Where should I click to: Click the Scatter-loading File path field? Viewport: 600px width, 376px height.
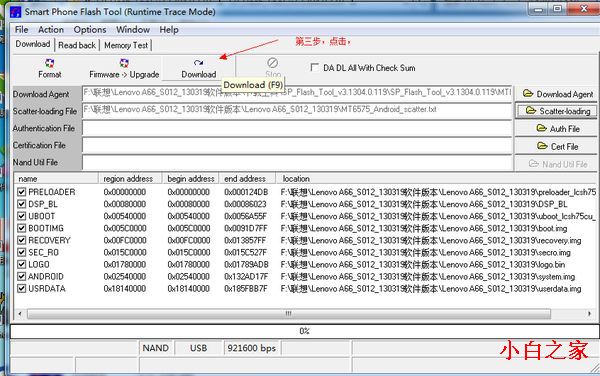click(x=297, y=111)
